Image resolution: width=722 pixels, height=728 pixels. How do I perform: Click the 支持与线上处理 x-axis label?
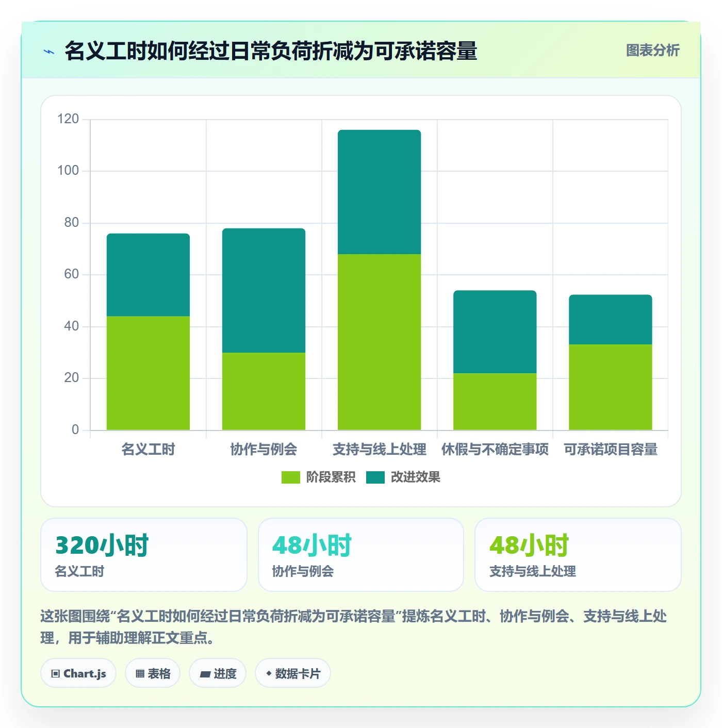point(379,450)
